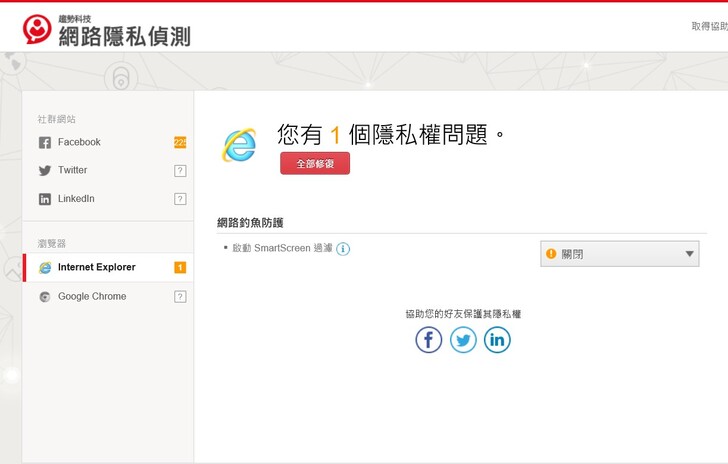Select LinkedIn in the sidebar
This screenshot has width=728, height=464.
[108, 199]
